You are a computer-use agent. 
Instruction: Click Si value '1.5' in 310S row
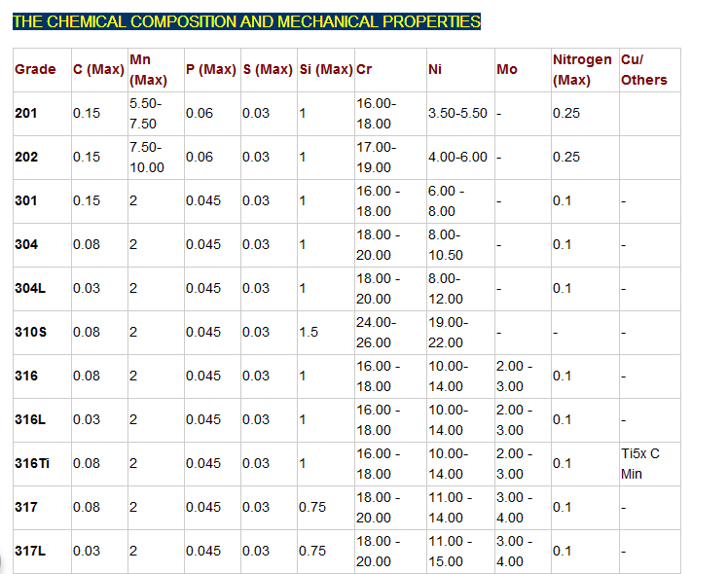coord(309,333)
